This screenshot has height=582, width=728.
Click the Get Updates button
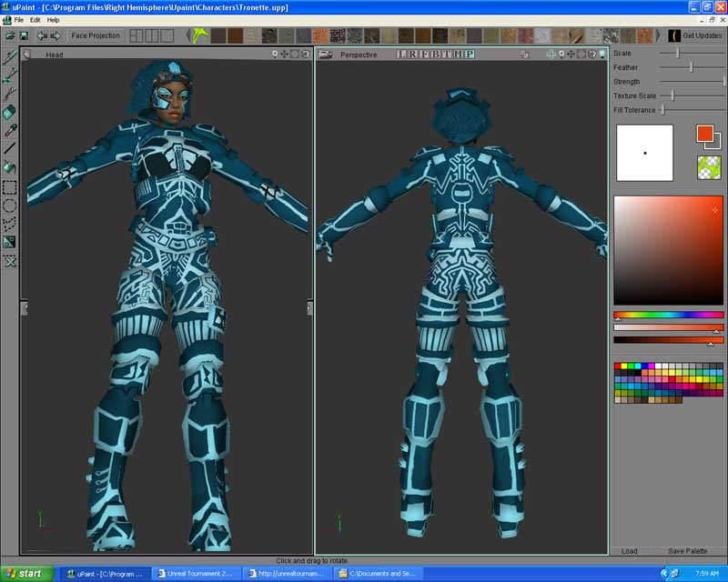click(696, 35)
